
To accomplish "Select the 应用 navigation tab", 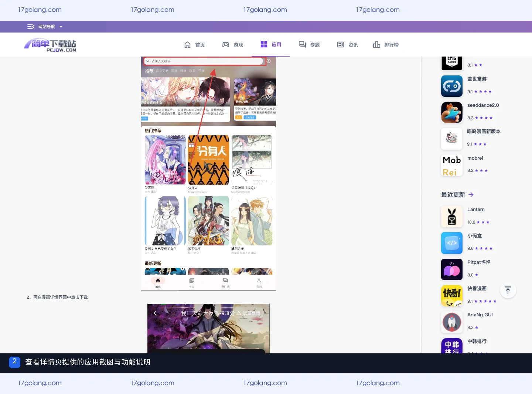I will (271, 44).
